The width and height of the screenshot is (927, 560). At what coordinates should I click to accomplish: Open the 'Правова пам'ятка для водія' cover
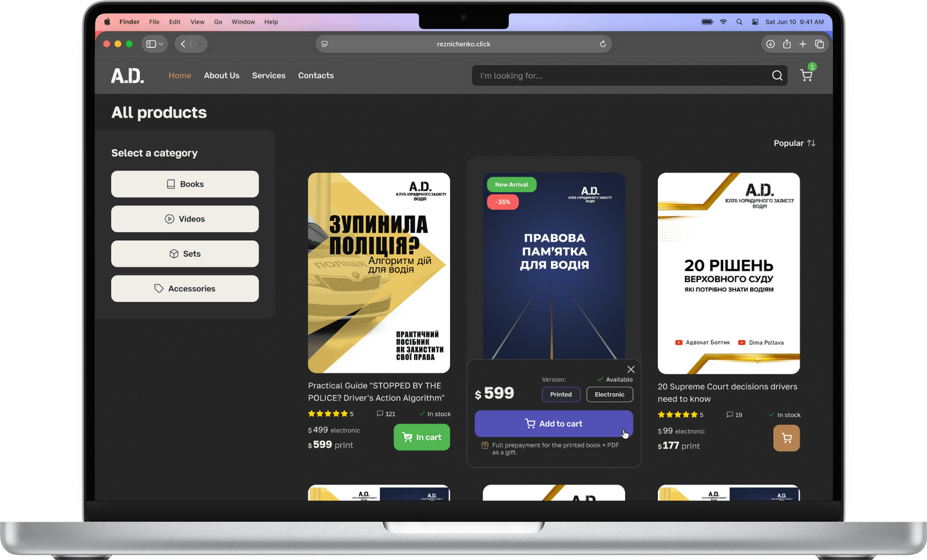[554, 266]
